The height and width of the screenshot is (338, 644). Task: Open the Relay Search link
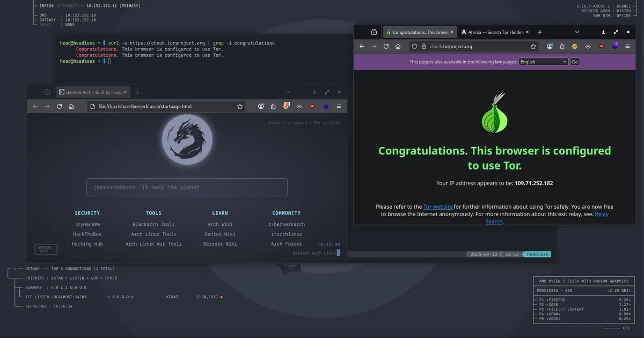(547, 217)
